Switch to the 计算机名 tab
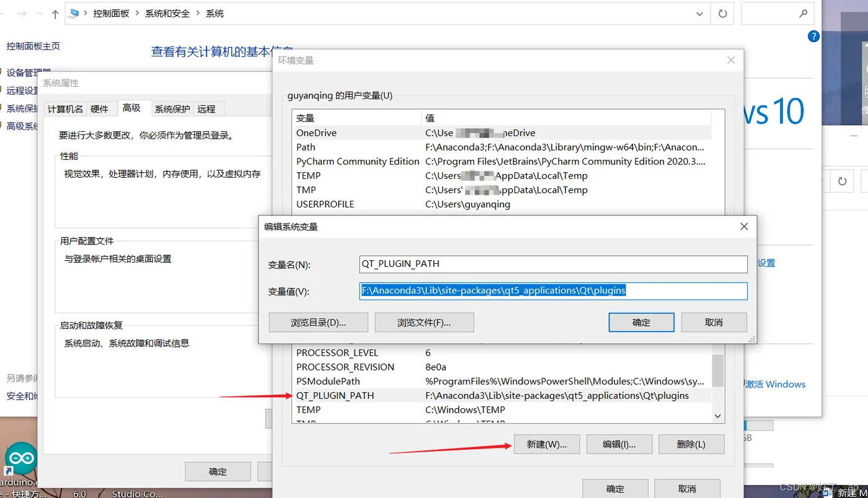The height and width of the screenshot is (498, 868). point(65,109)
